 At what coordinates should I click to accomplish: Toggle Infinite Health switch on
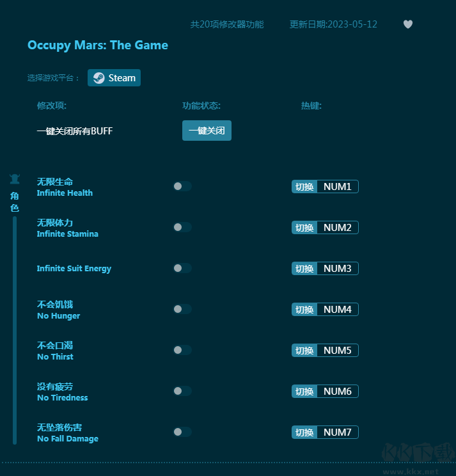coord(182,186)
